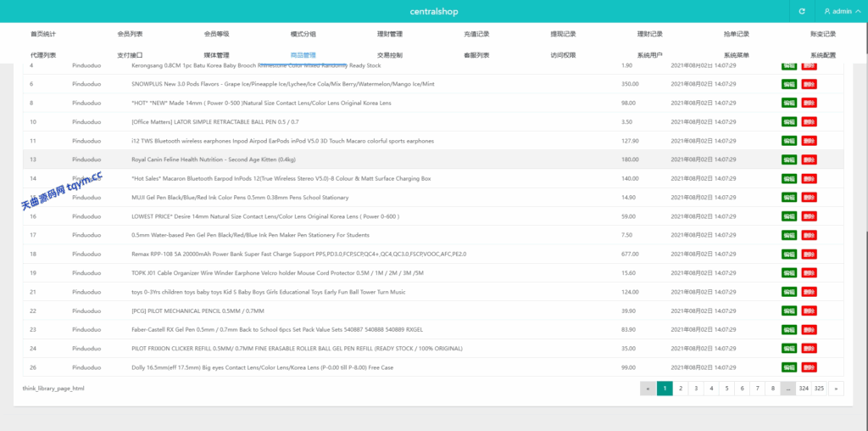Viewport: 868px width, 431px height.
Task: Click 编辑 button for Royal Canin row
Action: point(789,160)
